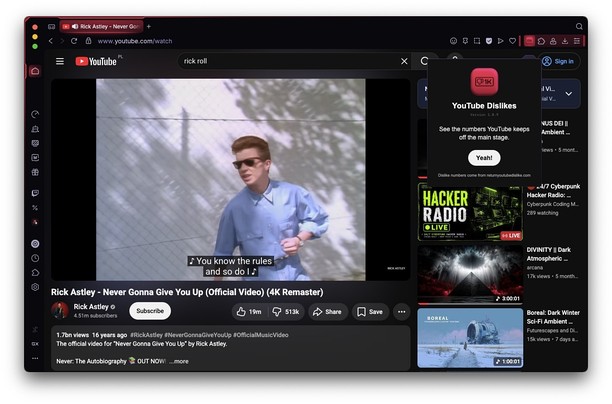Screen dimensions: 612x404
Task: Open the 24/7 Cyberpunk Hacker Radio title
Action: click(x=553, y=190)
